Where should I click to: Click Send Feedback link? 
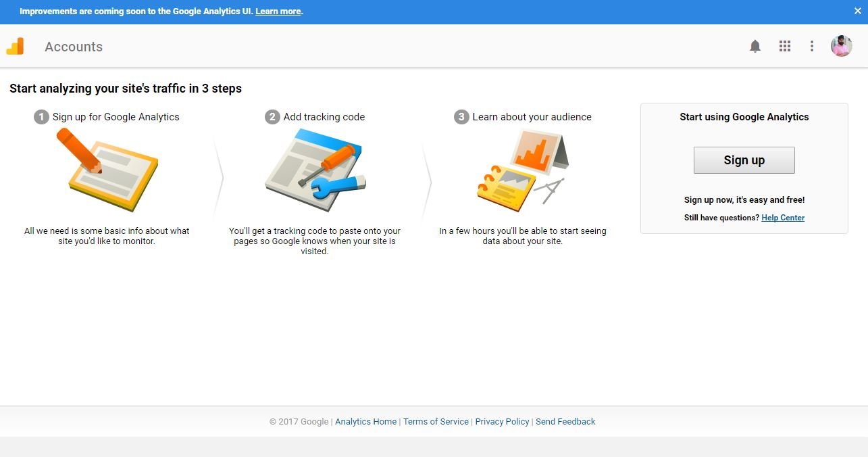coord(565,421)
